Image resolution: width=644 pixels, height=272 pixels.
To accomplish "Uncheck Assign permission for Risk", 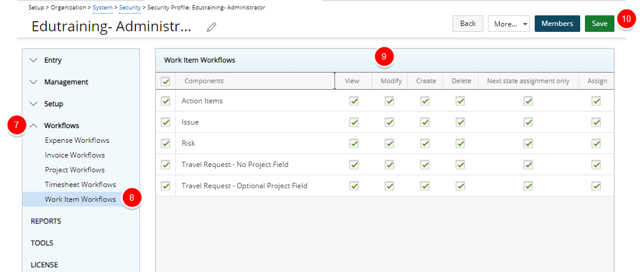I will tap(596, 143).
